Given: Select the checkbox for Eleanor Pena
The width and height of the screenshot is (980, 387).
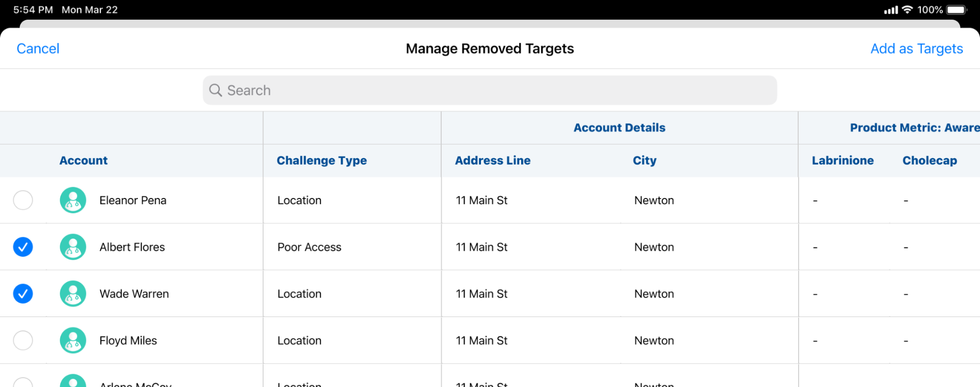Looking at the screenshot, I should pyautogui.click(x=23, y=200).
